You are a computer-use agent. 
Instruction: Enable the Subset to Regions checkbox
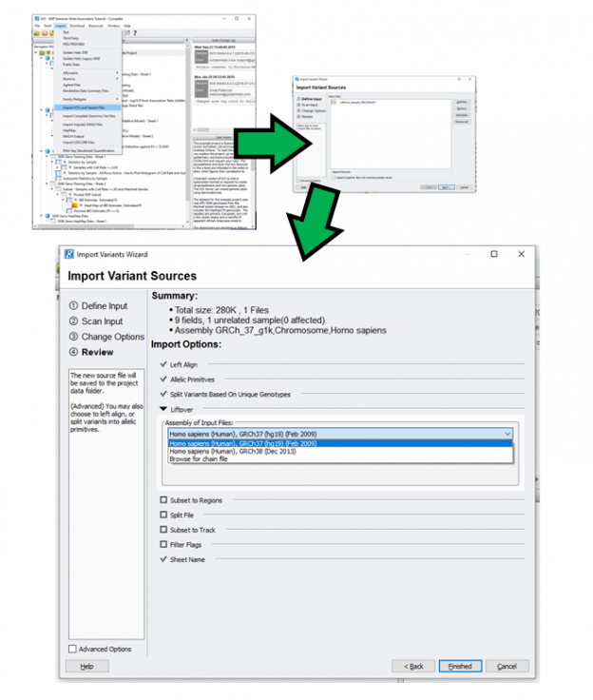pos(163,500)
